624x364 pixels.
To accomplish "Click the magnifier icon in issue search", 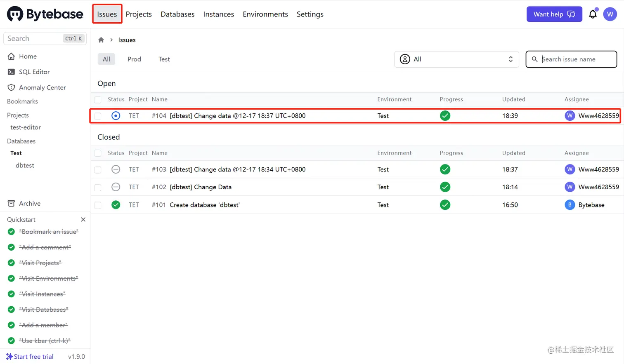I will coord(534,59).
